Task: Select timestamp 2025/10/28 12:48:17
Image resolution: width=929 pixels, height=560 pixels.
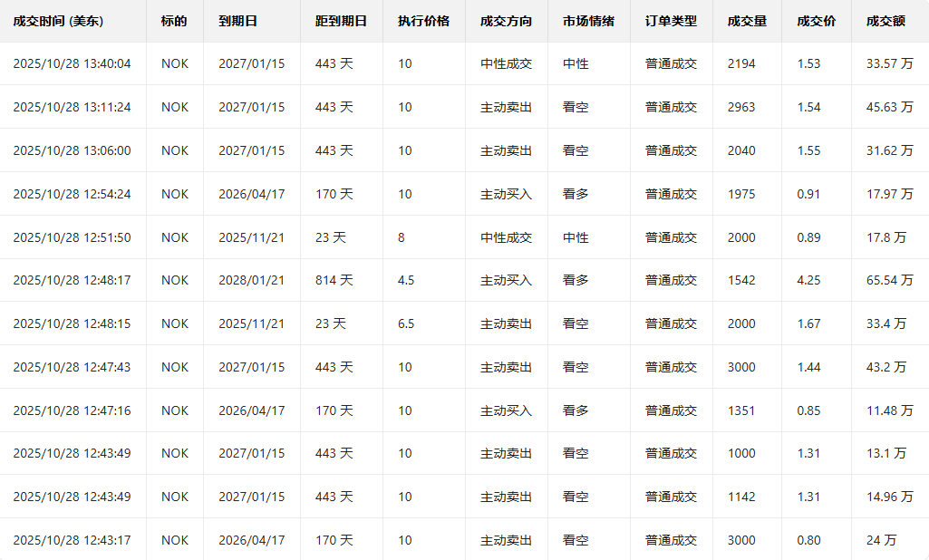Action: (x=72, y=280)
